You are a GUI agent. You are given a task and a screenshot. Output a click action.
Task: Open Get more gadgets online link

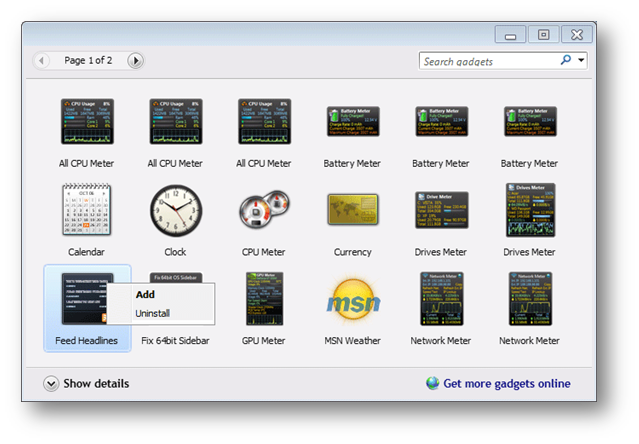(498, 383)
